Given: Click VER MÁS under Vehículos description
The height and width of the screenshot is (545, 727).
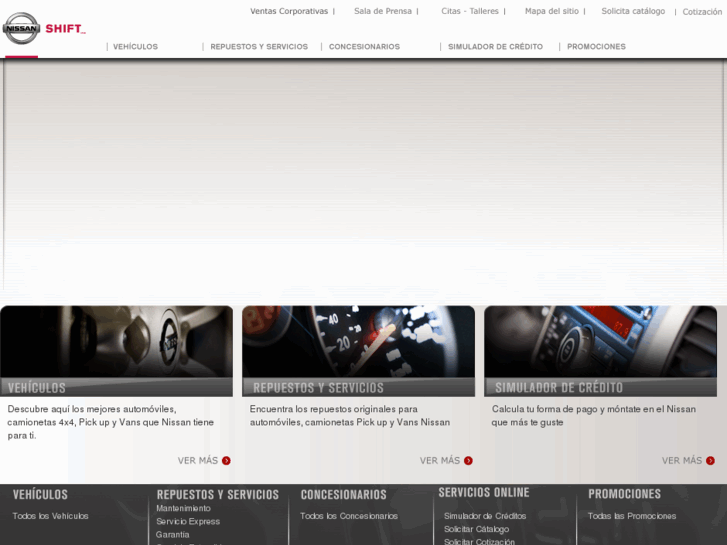Looking at the screenshot, I should click(198, 461).
